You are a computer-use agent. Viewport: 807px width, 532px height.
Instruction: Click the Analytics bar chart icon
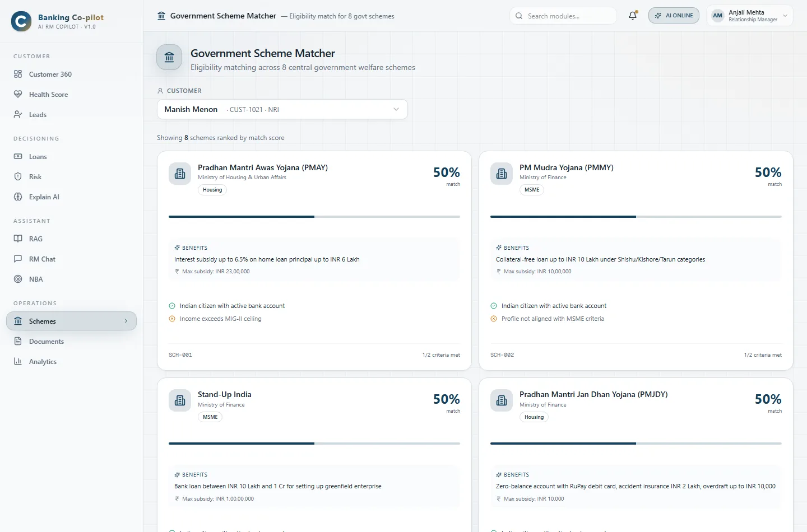click(x=18, y=361)
